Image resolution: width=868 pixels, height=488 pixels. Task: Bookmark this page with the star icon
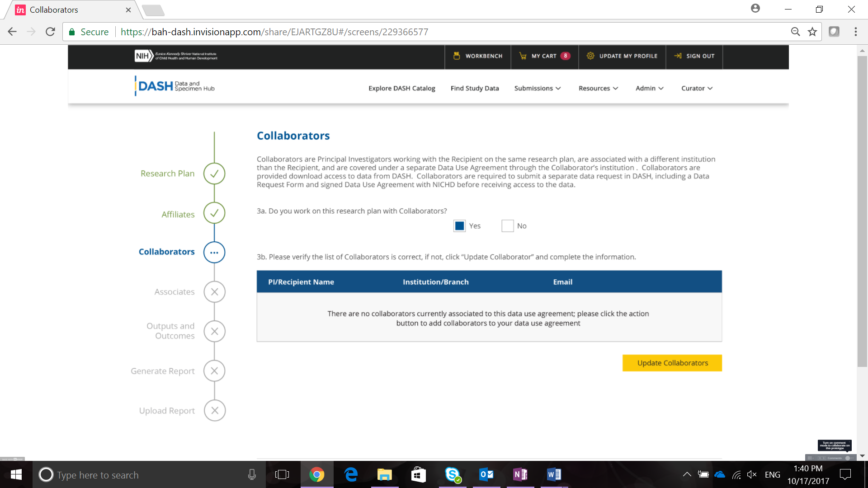812,32
